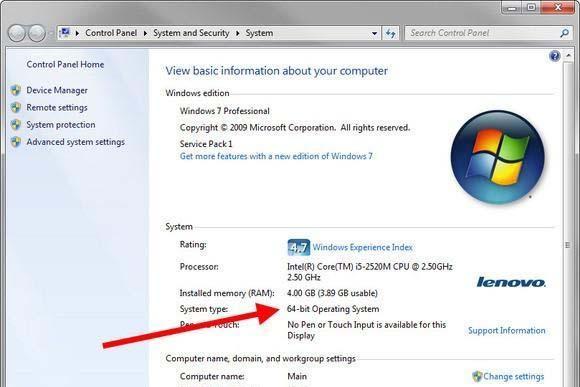Open System protection link
This screenshot has width=580, height=387.
click(61, 125)
